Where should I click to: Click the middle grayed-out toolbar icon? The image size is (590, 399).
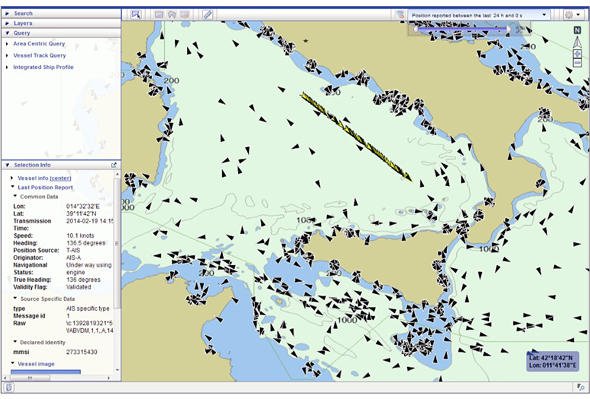[172, 15]
